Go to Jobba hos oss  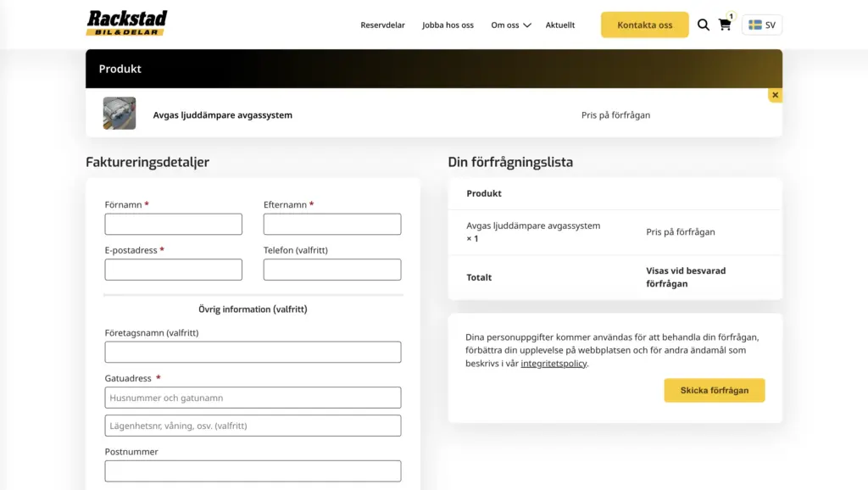tap(448, 25)
